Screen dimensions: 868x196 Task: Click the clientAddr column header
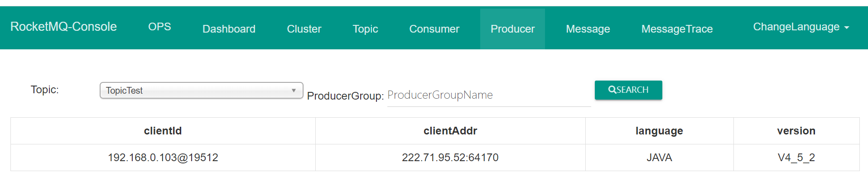pos(450,131)
